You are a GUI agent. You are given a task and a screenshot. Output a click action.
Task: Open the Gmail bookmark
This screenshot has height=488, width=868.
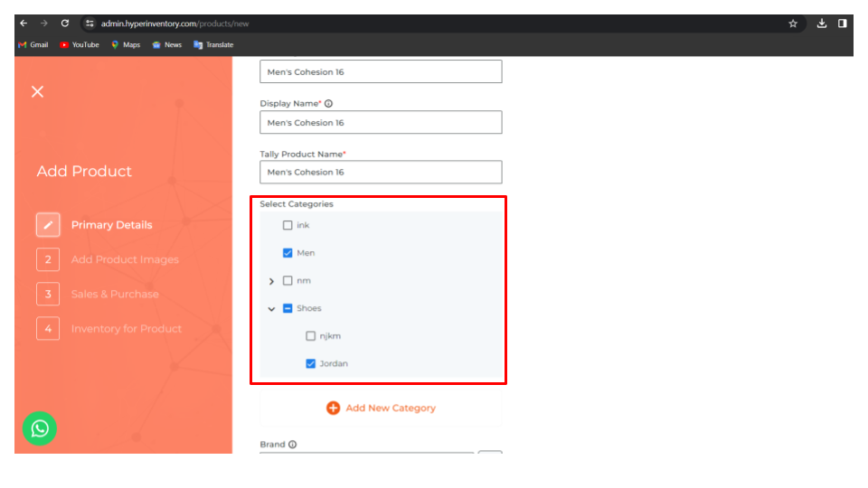[x=33, y=45]
